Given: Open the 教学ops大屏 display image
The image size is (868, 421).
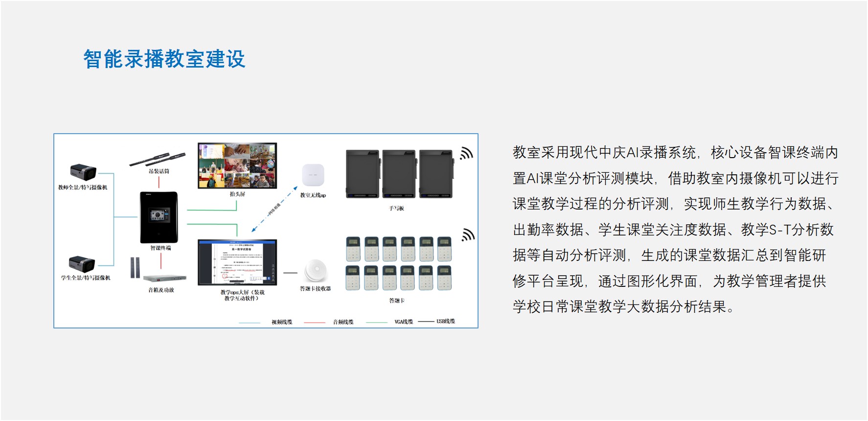Looking at the screenshot, I should click(237, 262).
